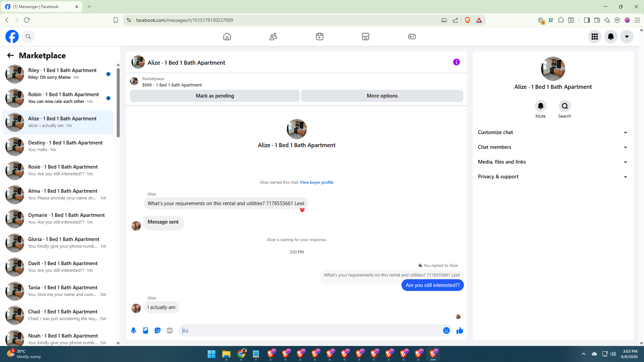Open the Facebook menu grid

595,37
